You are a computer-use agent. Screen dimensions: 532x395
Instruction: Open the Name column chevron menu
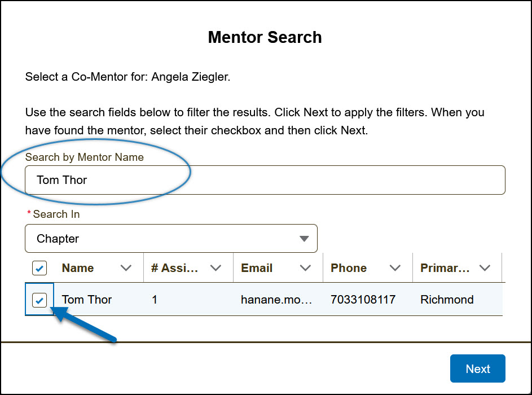tap(126, 268)
